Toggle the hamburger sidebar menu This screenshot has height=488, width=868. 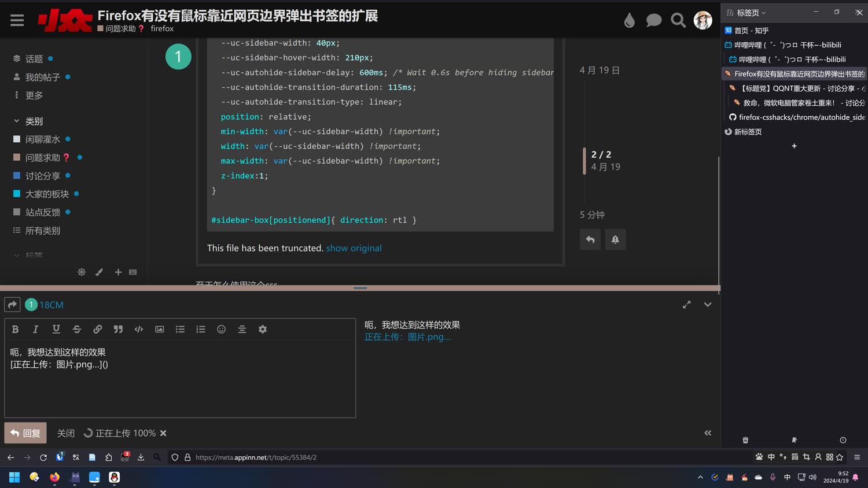tap(17, 21)
